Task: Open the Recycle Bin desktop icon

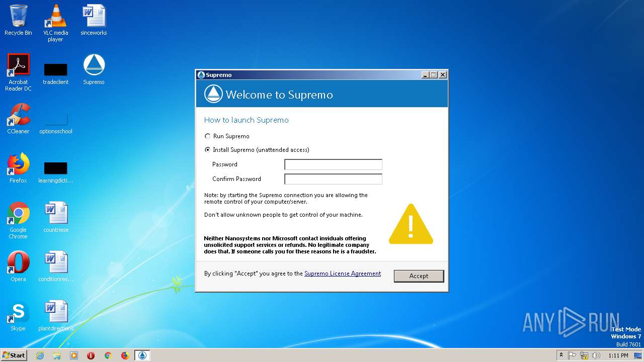Action: click(18, 20)
